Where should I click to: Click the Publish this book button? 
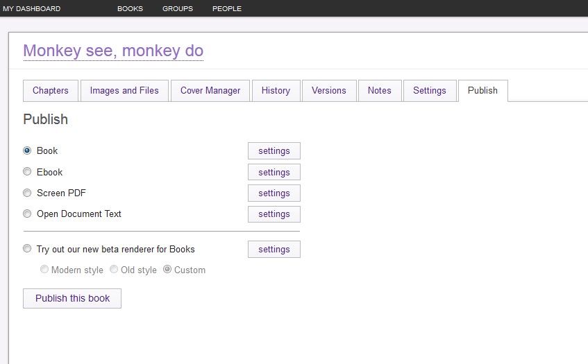tap(72, 298)
